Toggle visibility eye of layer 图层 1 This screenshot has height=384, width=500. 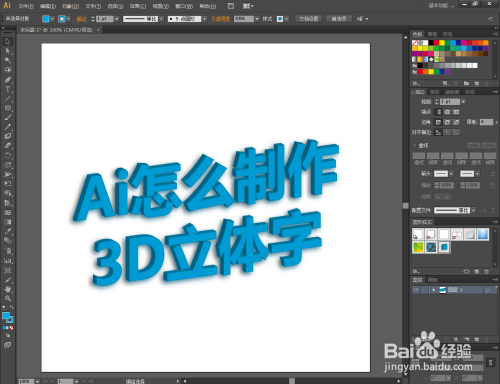tap(416, 290)
